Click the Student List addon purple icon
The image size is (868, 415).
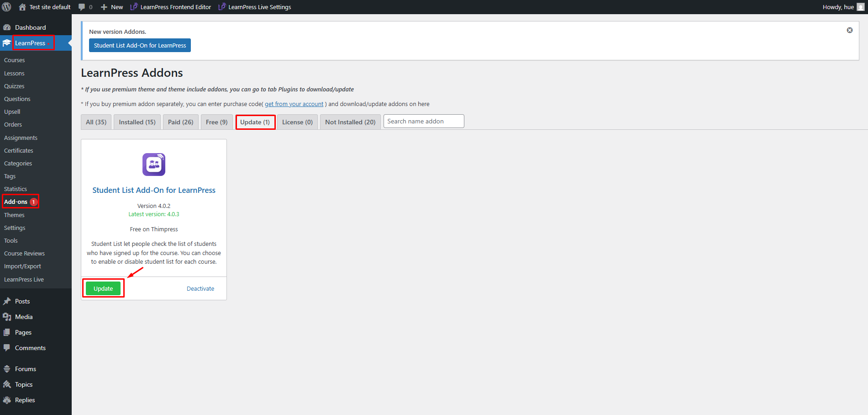(154, 165)
